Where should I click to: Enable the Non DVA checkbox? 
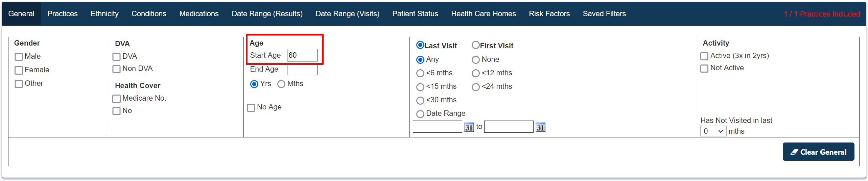[x=116, y=69]
